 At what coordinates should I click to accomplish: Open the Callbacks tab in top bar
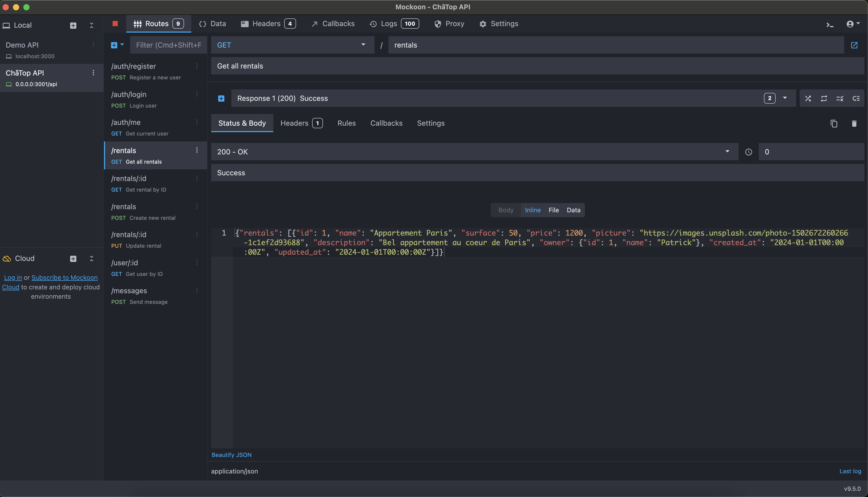tap(333, 24)
